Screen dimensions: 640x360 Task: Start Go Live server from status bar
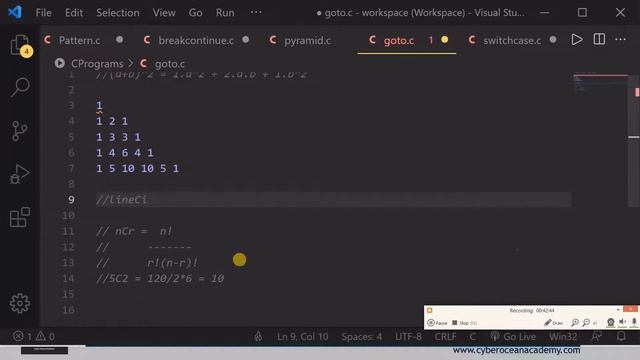(x=513, y=336)
